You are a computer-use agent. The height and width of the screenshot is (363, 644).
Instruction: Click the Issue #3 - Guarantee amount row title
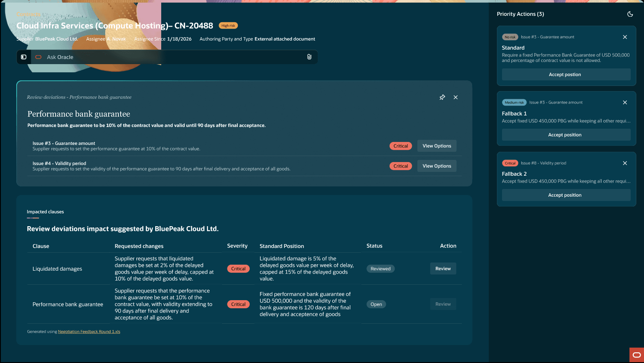click(x=64, y=143)
